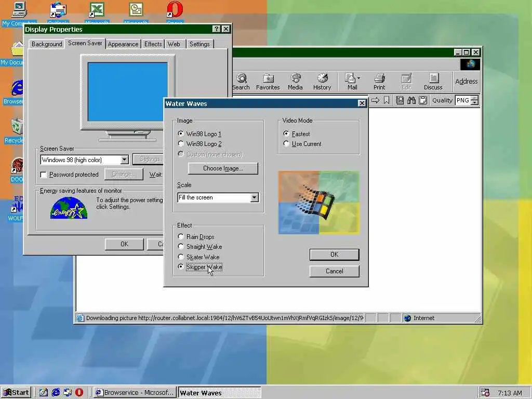Click the Choose Image... button
The height and width of the screenshot is (399, 532).
click(223, 168)
